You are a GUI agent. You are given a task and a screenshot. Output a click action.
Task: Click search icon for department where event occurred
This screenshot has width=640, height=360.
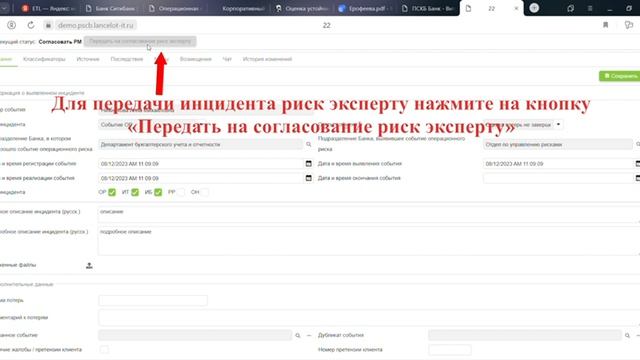(x=309, y=144)
